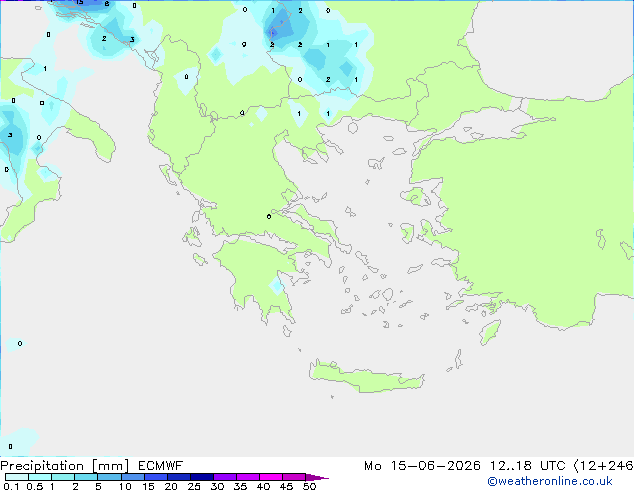This screenshot has width=634, height=490.
Task: Select the legend label '50'
Action: [x=309, y=486]
